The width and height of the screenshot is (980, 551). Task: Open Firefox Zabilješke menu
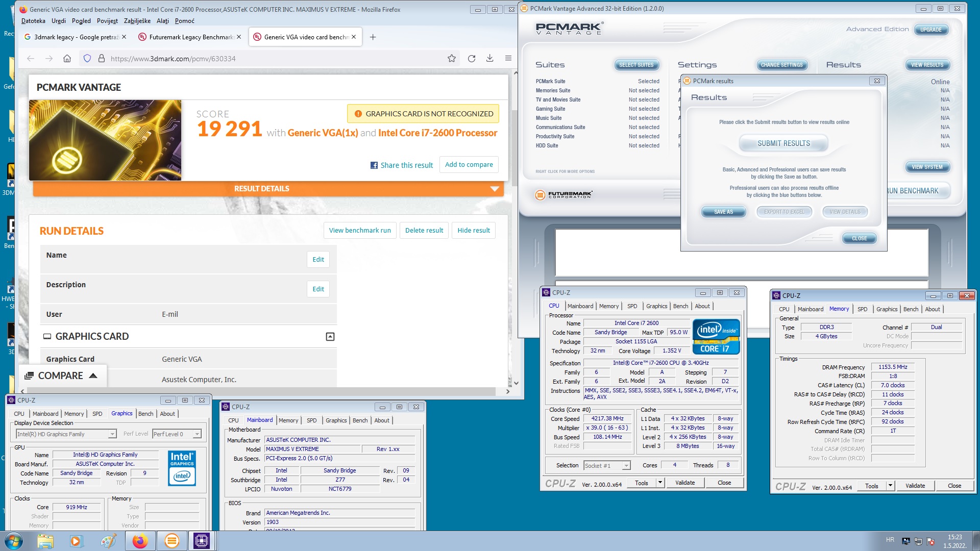(137, 21)
